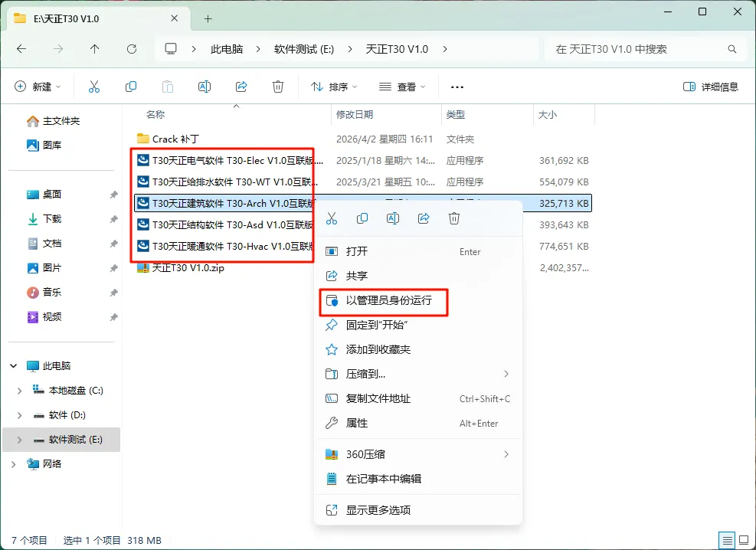This screenshot has width=756, height=550.
Task: Expand the 网络 tree node
Action: click(14, 464)
